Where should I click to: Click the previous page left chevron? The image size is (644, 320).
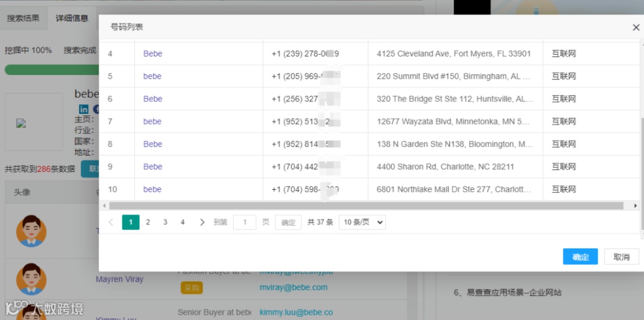(x=111, y=222)
